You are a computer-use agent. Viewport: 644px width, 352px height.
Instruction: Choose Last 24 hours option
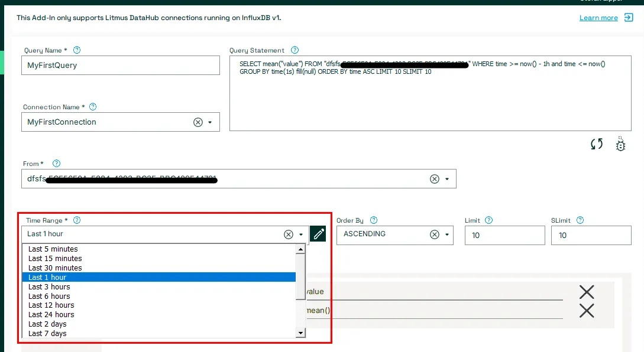[159, 315]
